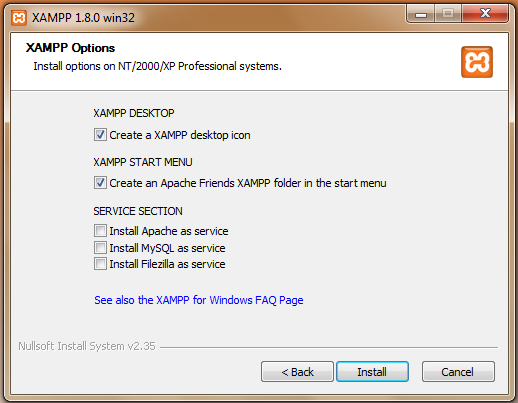Enable Install Apache as service
Screen dimensions: 518x403
coord(100,231)
